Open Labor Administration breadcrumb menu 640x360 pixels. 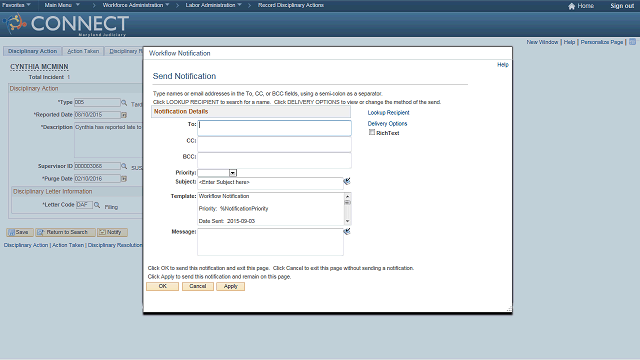pyautogui.click(x=213, y=5)
